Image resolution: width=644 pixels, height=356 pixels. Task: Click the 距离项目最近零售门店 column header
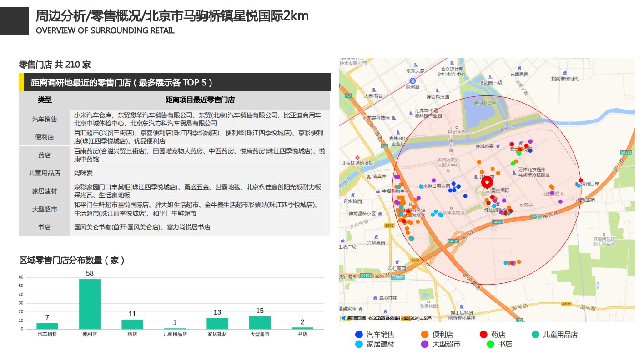[200, 100]
